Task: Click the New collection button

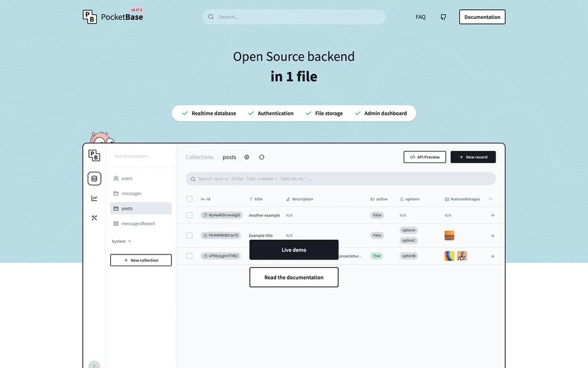Action: coord(141,260)
